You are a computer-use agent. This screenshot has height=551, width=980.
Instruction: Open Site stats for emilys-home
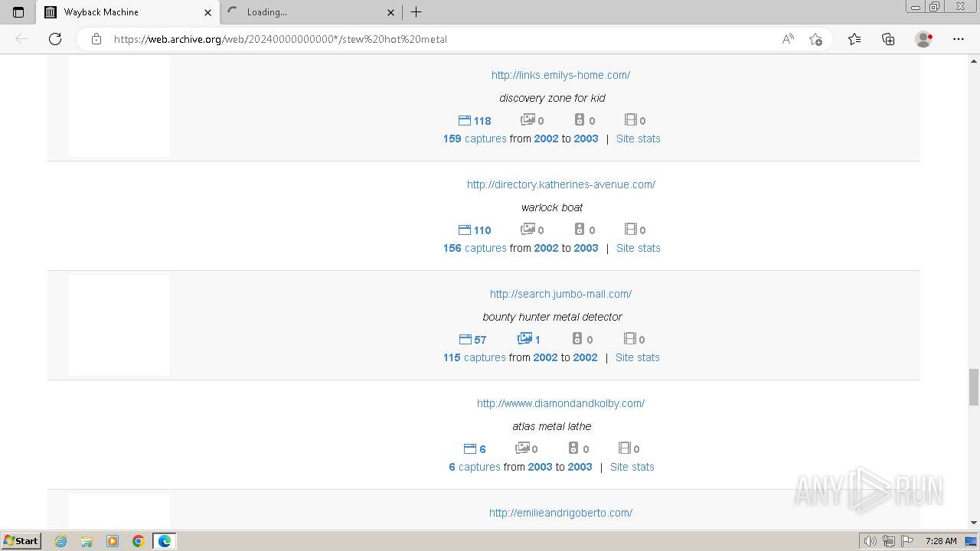[638, 139]
